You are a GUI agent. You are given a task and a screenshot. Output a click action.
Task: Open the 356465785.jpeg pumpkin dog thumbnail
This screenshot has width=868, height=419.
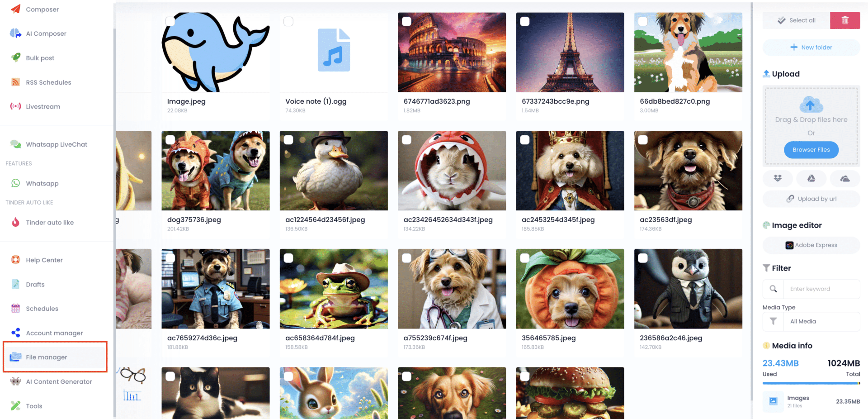[570, 289]
